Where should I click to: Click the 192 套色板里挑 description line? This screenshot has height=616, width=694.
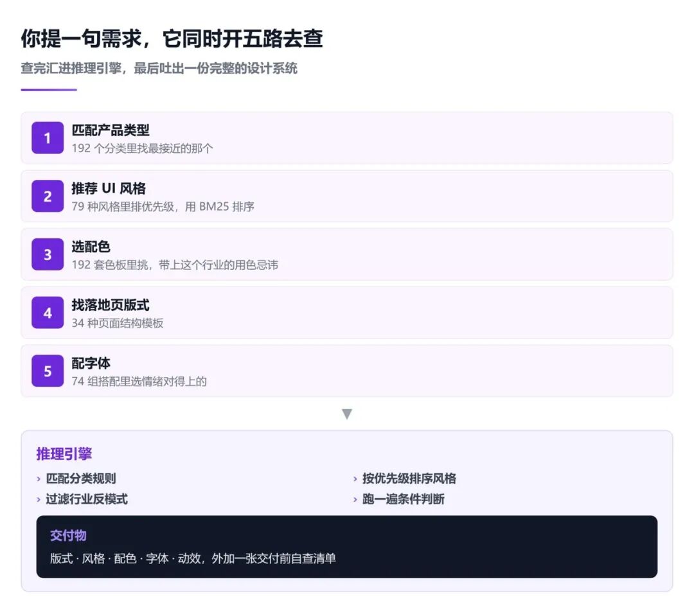175,265
